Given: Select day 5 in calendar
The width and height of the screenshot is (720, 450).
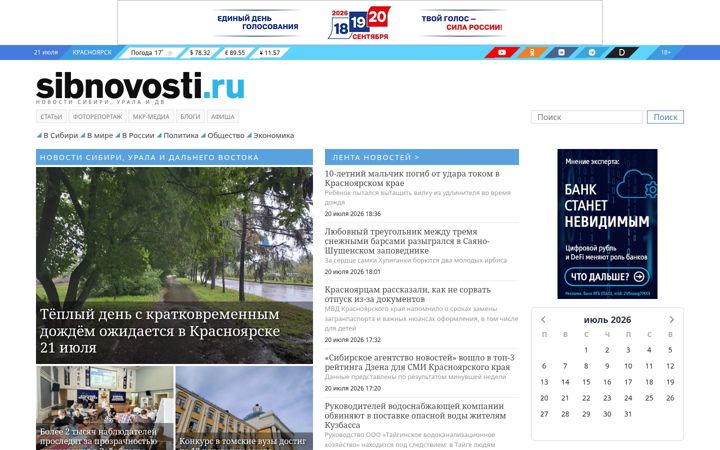Looking at the screenshot, I should pos(670,350).
